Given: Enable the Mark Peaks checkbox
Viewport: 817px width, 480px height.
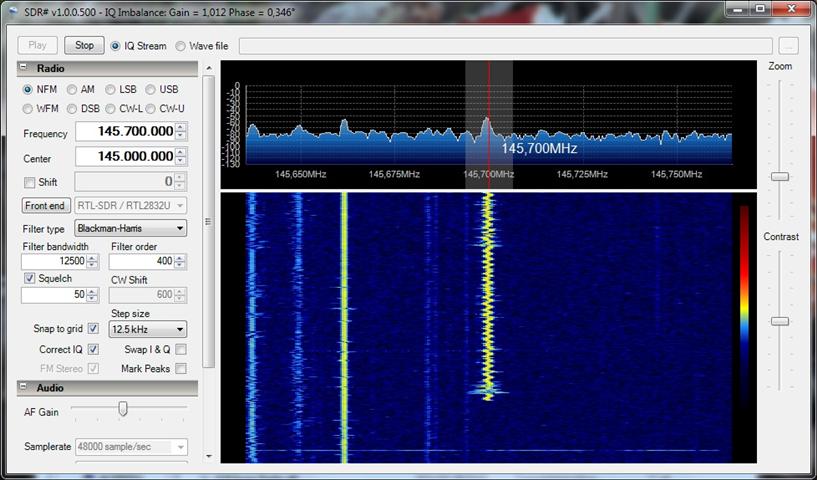Looking at the screenshot, I should pyautogui.click(x=180, y=369).
